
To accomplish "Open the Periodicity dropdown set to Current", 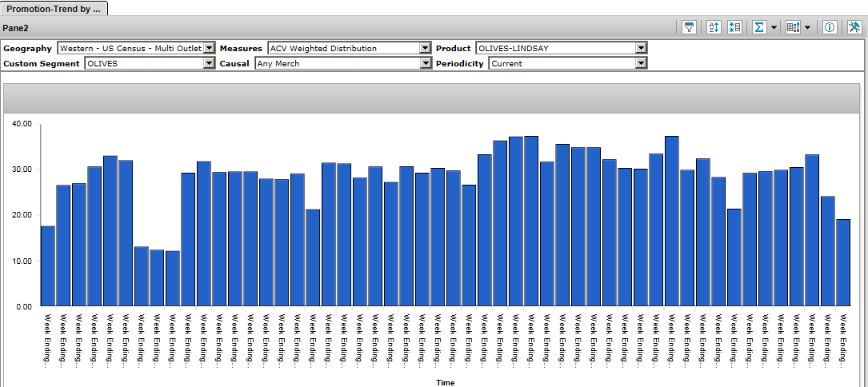I will pos(641,63).
